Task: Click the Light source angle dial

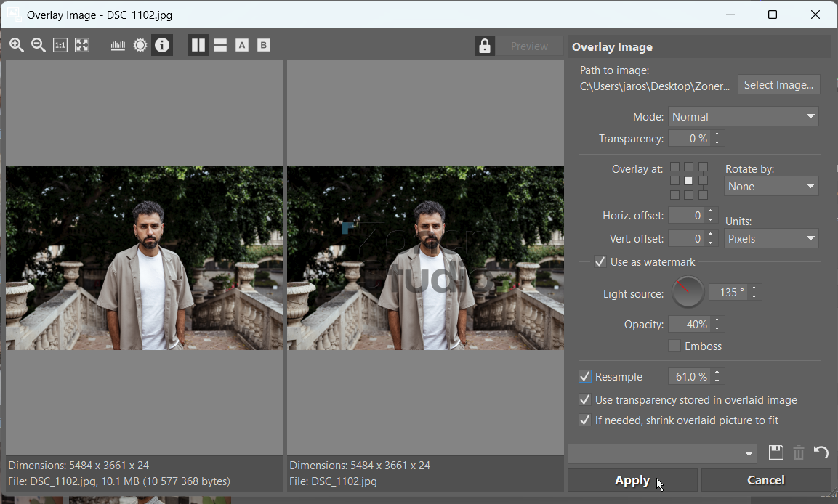Action: pyautogui.click(x=688, y=293)
